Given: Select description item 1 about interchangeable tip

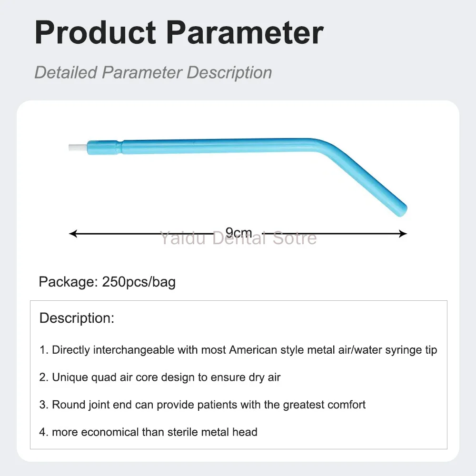Looking at the screenshot, I should [x=238, y=350].
